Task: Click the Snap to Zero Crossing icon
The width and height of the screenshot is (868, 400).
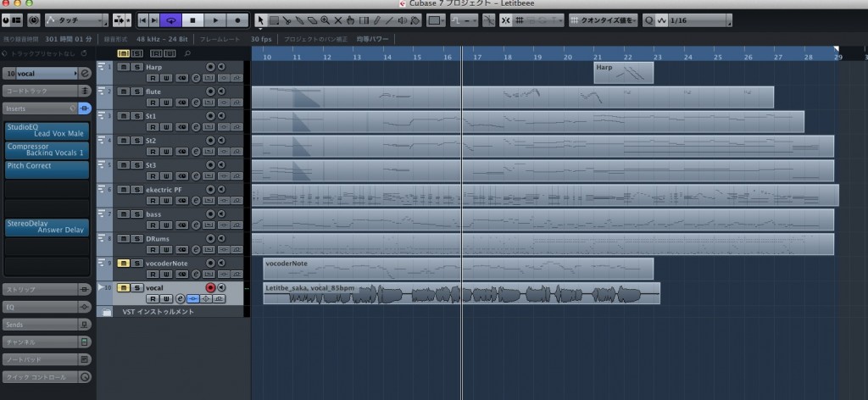Action: (x=489, y=20)
